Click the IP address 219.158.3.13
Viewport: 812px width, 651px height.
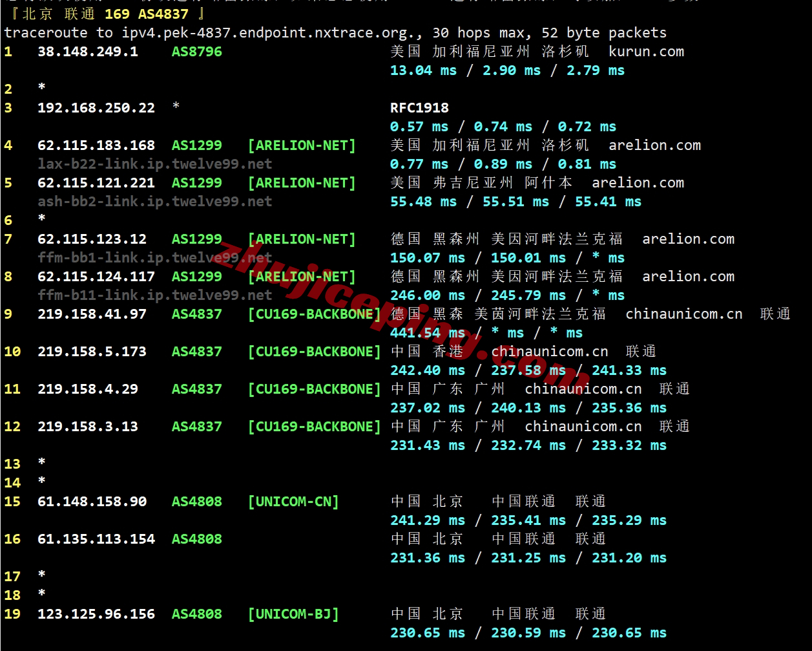pyautogui.click(x=88, y=427)
